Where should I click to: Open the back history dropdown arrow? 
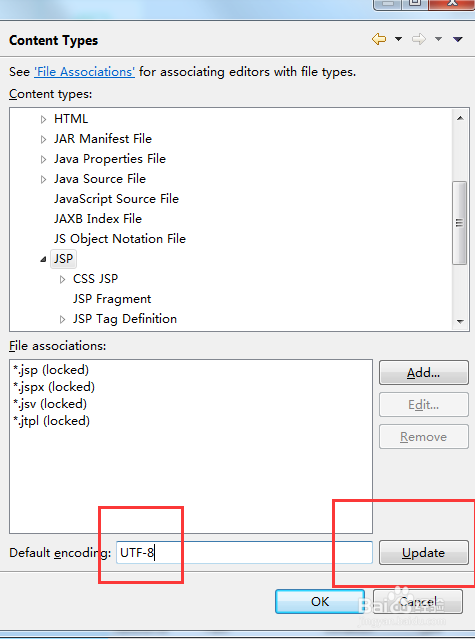tap(398, 39)
